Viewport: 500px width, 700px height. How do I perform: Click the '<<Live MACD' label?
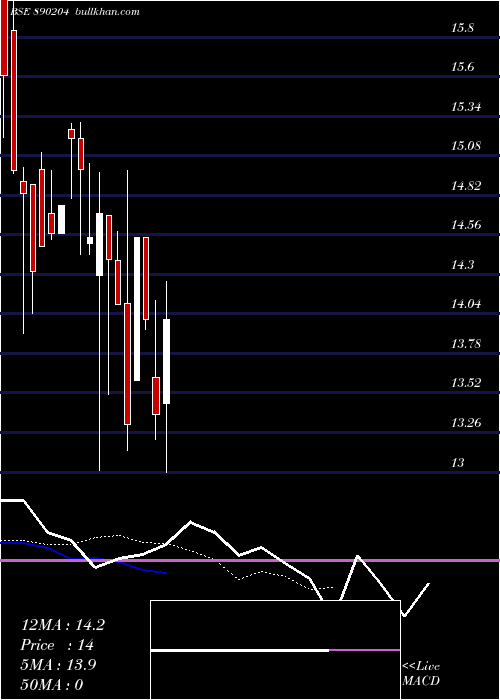click(421, 674)
